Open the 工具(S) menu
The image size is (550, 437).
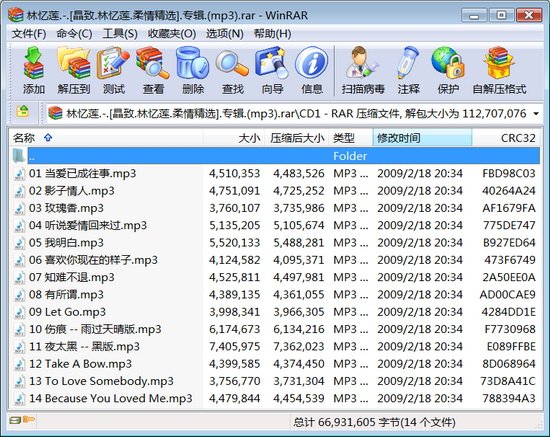[x=120, y=34]
